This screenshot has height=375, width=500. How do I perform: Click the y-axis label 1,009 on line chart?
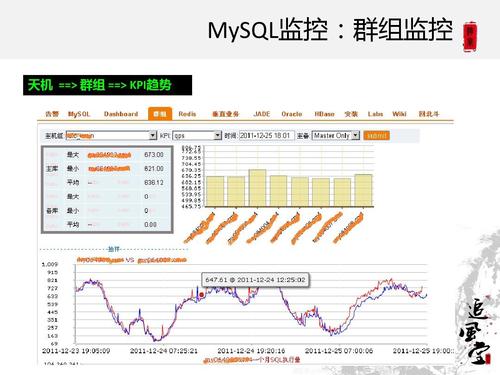50,264
